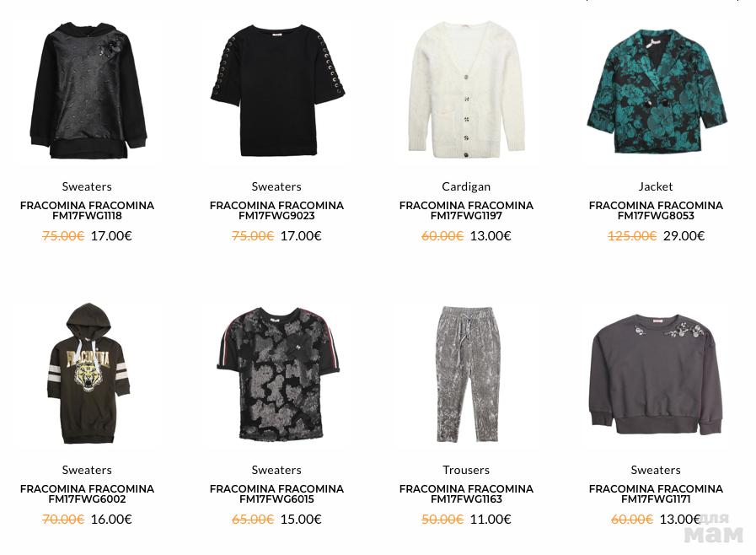
Task: Click the Jacket category label
Action: click(x=656, y=186)
